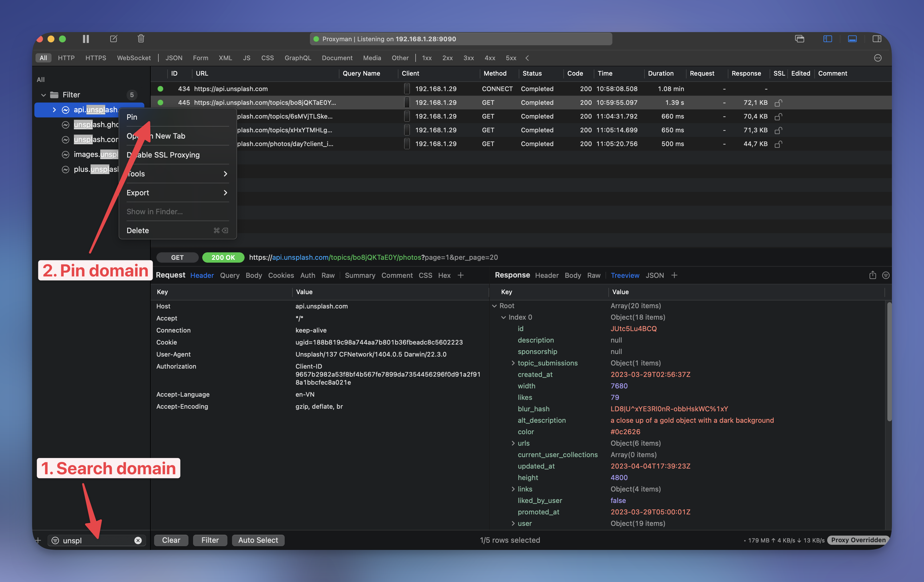Click the trash icon in the toolbar
The image size is (924, 582).
pos(141,39)
